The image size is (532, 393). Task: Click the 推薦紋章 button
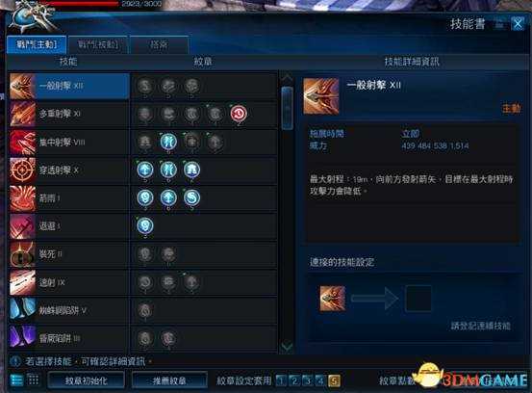[169, 380]
